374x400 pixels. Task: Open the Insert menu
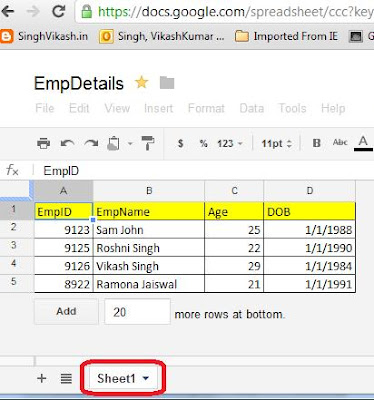tap(158, 108)
